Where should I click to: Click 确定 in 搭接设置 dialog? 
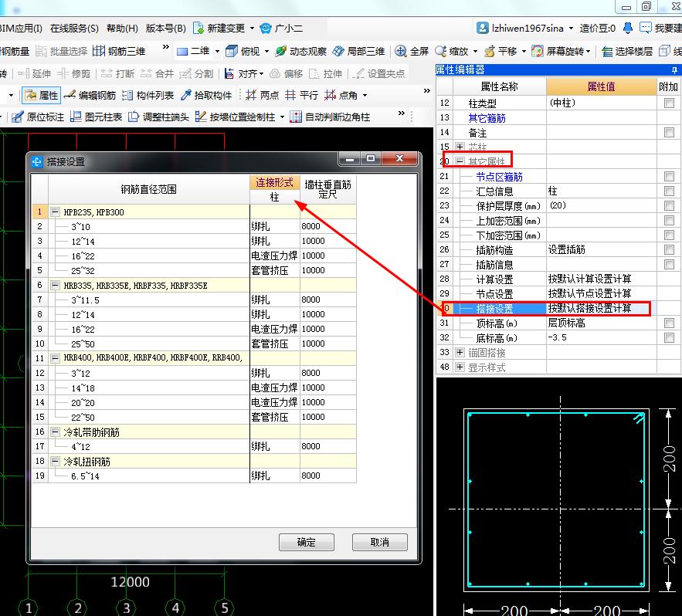[x=306, y=542]
